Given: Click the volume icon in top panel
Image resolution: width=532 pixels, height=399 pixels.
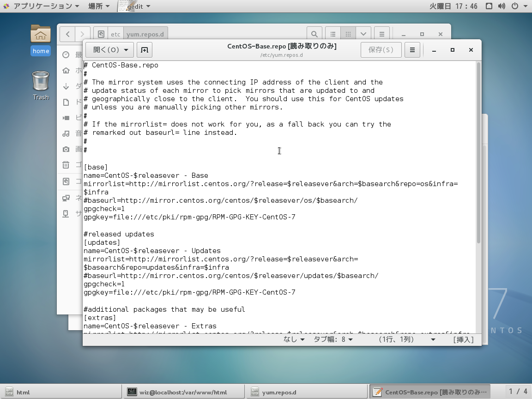Looking at the screenshot, I should pyautogui.click(x=502, y=6).
